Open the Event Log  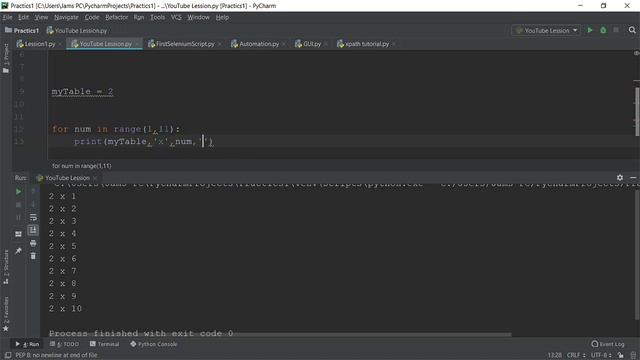pos(608,344)
